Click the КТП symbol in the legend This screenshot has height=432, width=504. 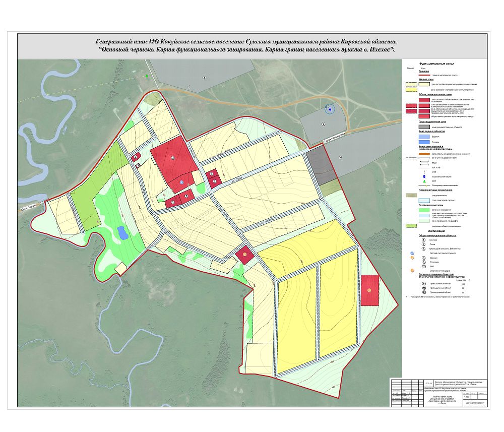424,172
